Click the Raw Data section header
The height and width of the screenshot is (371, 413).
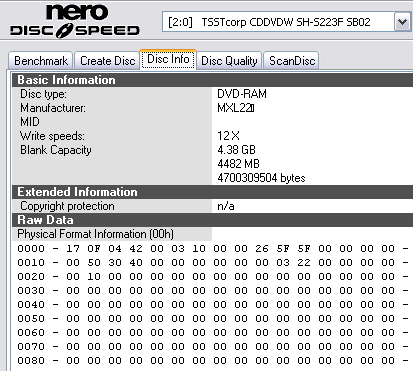pos(212,220)
